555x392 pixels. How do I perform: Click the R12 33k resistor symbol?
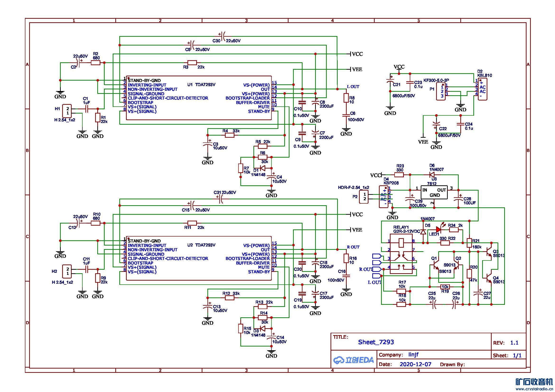[x=230, y=298]
